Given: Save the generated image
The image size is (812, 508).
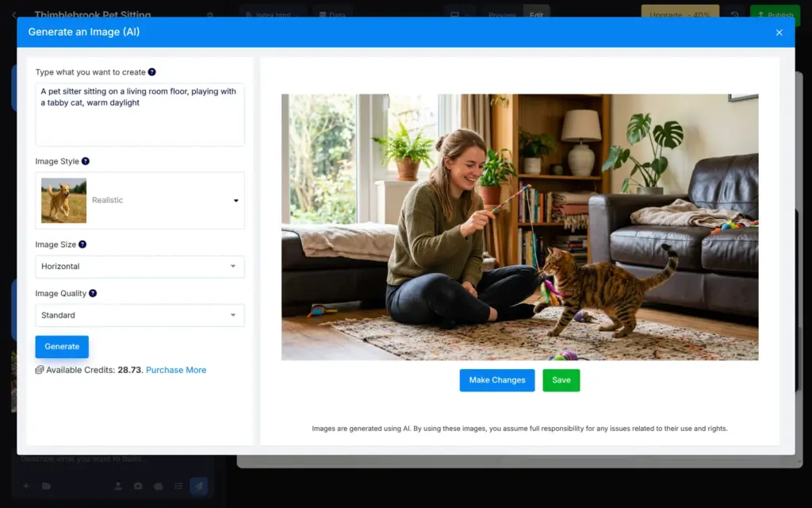Looking at the screenshot, I should point(561,380).
